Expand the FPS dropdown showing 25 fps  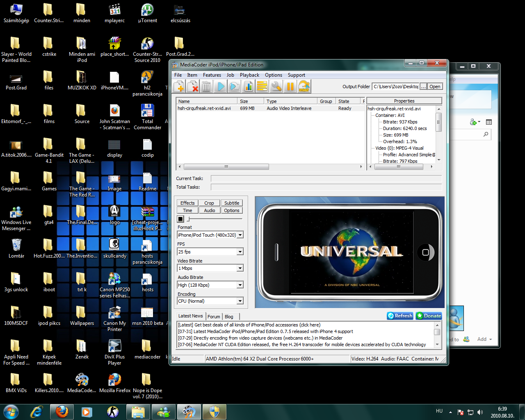240,252
